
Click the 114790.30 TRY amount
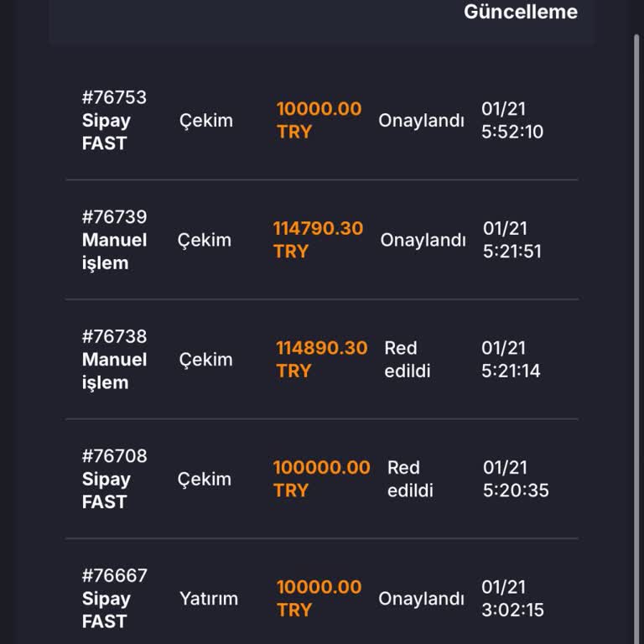coord(318,240)
